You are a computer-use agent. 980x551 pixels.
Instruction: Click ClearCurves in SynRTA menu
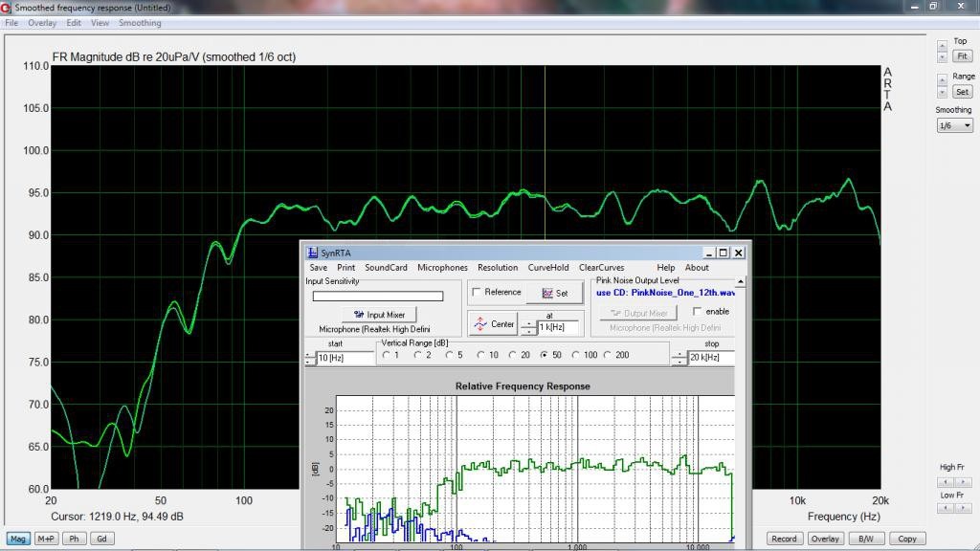601,268
